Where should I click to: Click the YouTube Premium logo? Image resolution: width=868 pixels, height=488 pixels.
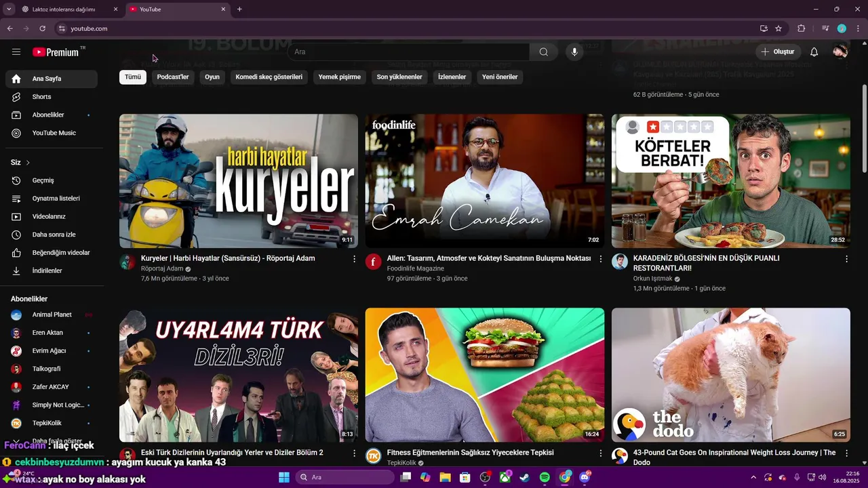56,52
